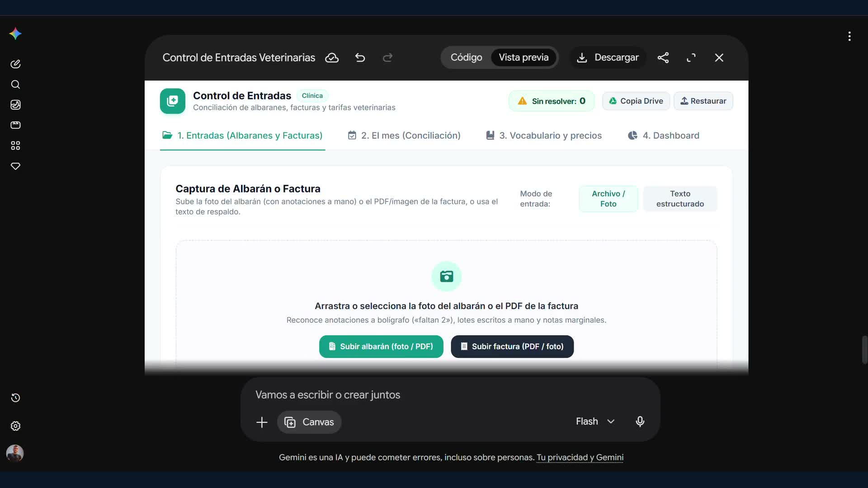Click the plus add-attachment button
This screenshot has width=868, height=488.
coord(262,422)
